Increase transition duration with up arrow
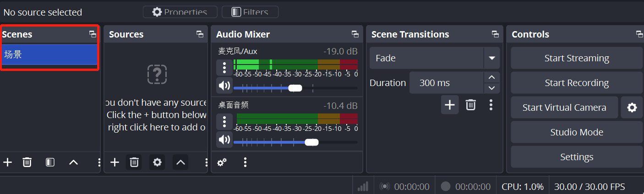This screenshot has height=194, width=644. (x=491, y=78)
